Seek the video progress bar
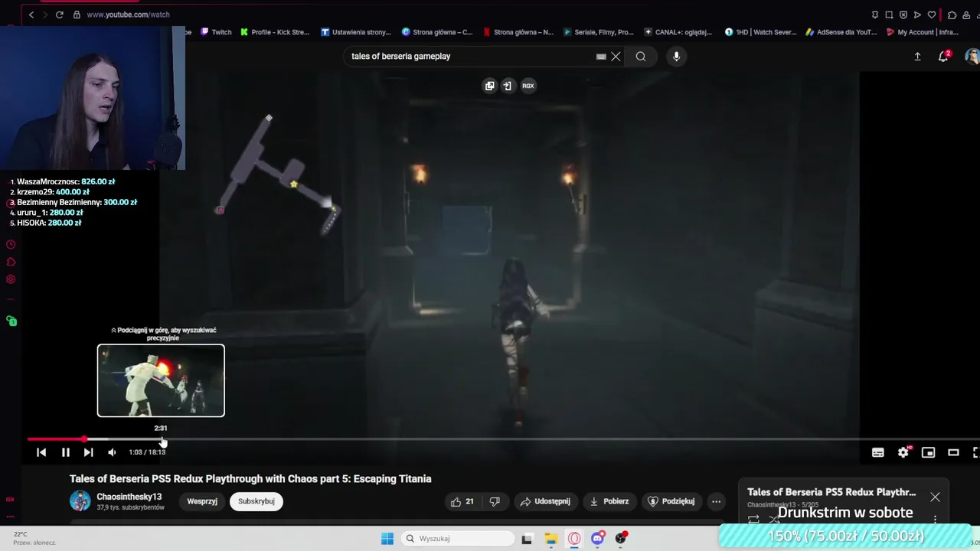This screenshot has height=551, width=980. tap(503, 439)
